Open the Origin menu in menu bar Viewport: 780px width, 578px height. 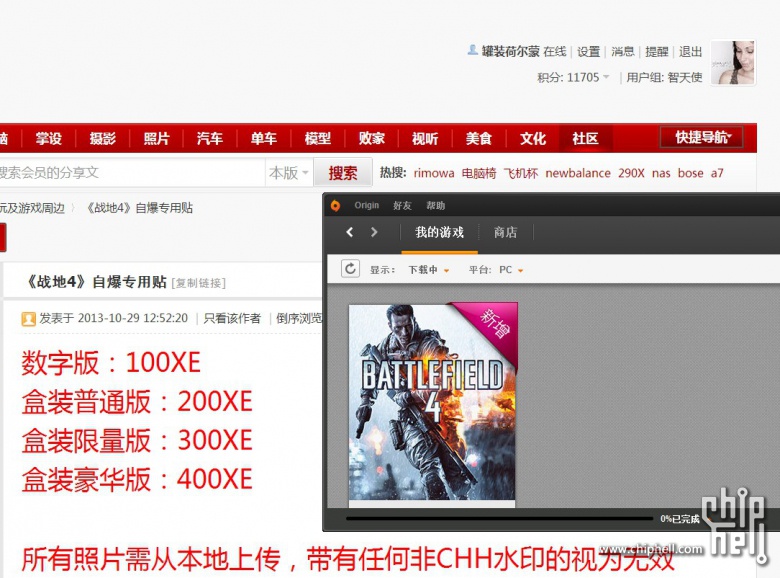(367, 205)
